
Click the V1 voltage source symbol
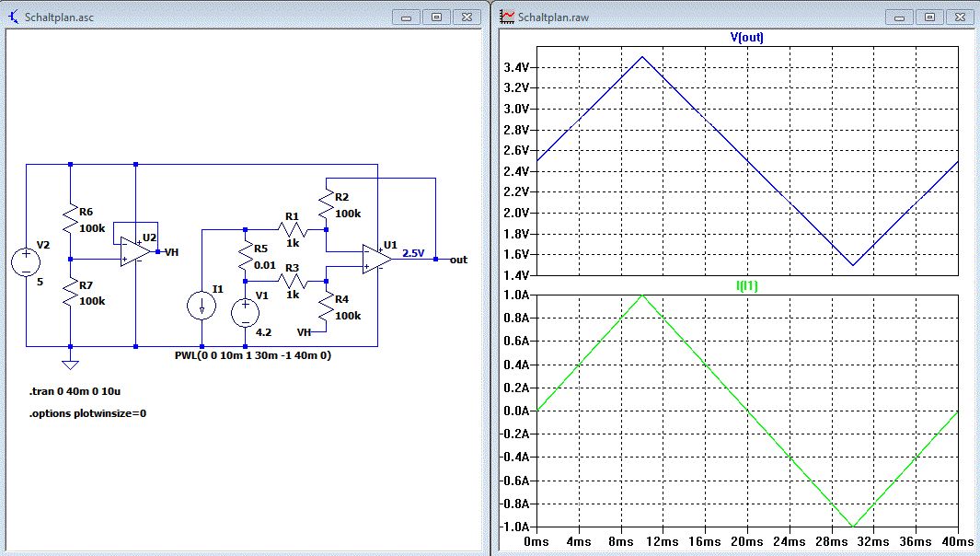245,313
